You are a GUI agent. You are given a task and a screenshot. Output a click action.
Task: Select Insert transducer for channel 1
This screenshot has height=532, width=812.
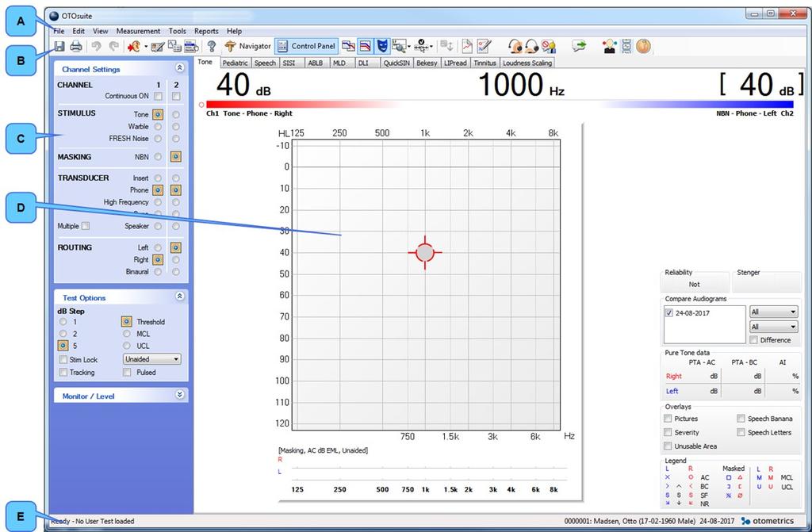pos(158,178)
